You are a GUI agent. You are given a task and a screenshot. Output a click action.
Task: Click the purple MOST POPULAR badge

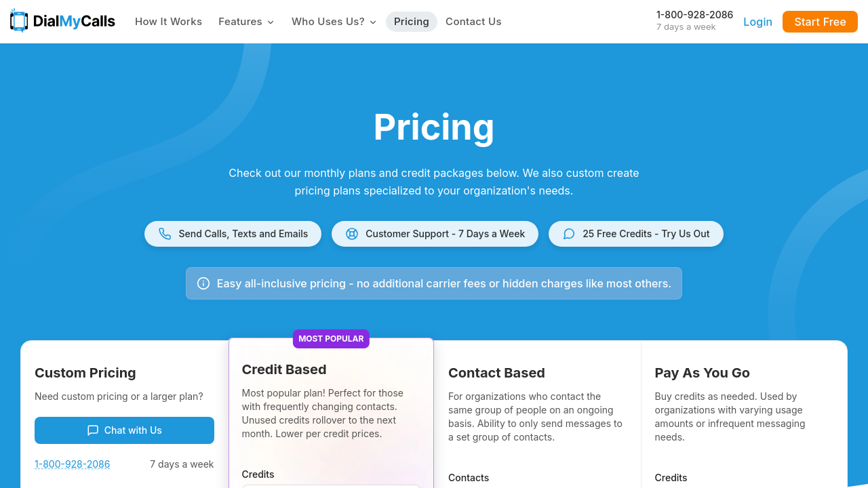[331, 339]
